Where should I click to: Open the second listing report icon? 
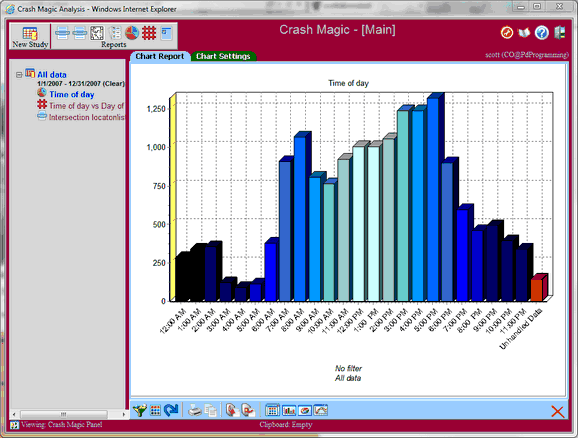click(80, 33)
